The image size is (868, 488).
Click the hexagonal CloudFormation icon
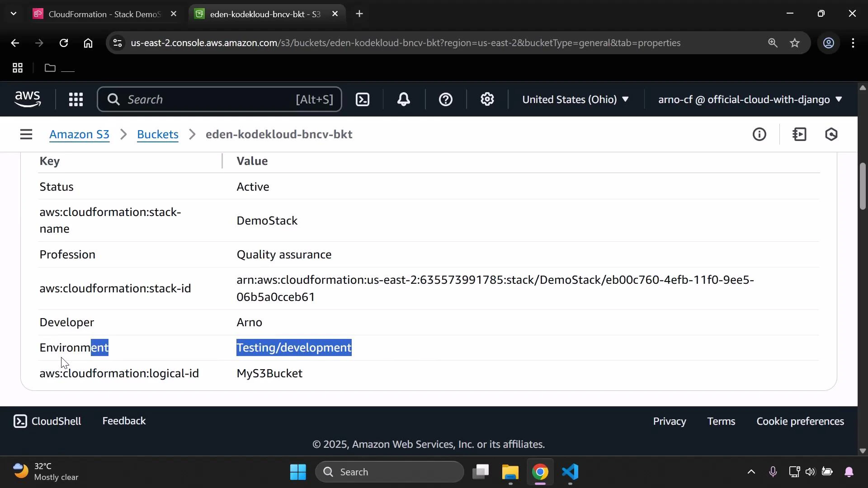(x=832, y=134)
